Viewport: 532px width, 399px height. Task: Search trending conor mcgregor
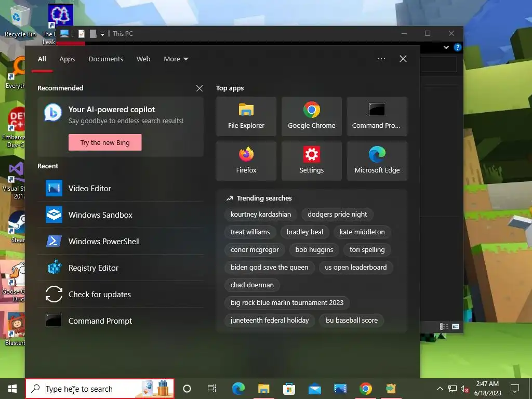tap(255, 250)
